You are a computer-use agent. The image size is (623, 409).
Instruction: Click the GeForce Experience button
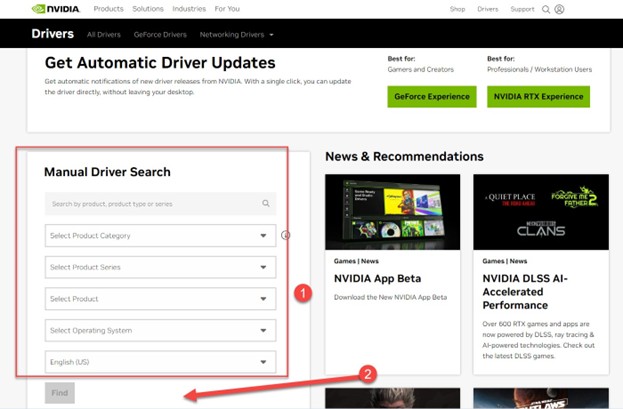(430, 97)
